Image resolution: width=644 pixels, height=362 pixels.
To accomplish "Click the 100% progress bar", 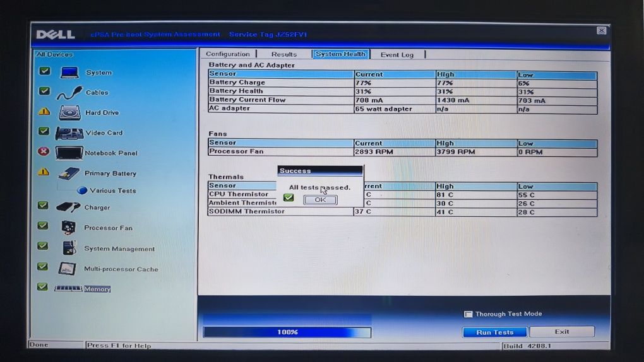I will click(287, 332).
